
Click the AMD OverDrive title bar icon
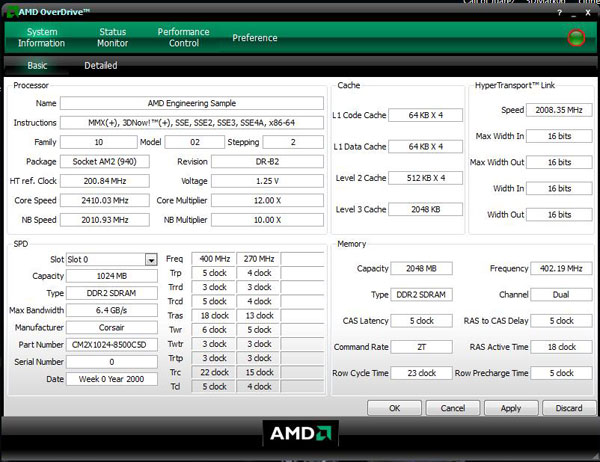point(12,12)
